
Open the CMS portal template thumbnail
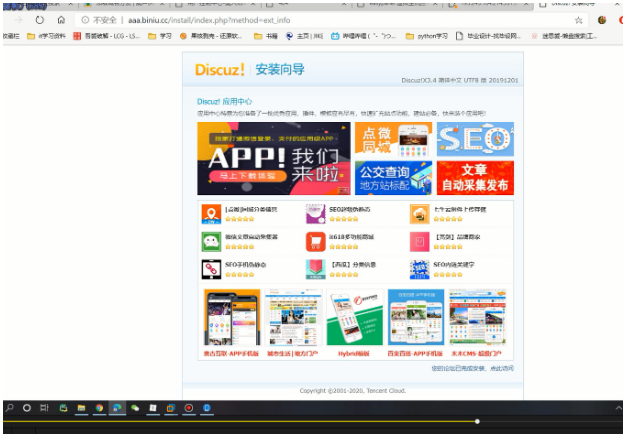pyautogui.click(x=477, y=317)
